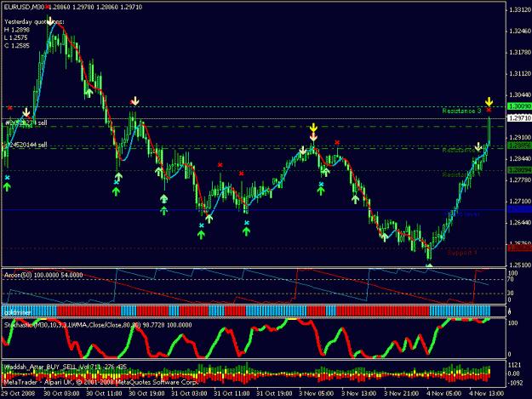Select green up arrow above 3 Nov 05:00
This screenshot has height=399, width=532.
pyautogui.click(x=321, y=191)
